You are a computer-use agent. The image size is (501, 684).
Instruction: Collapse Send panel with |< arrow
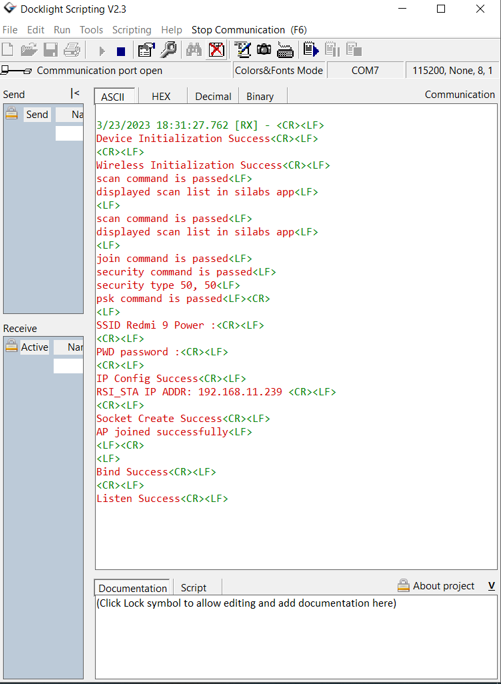[75, 93]
